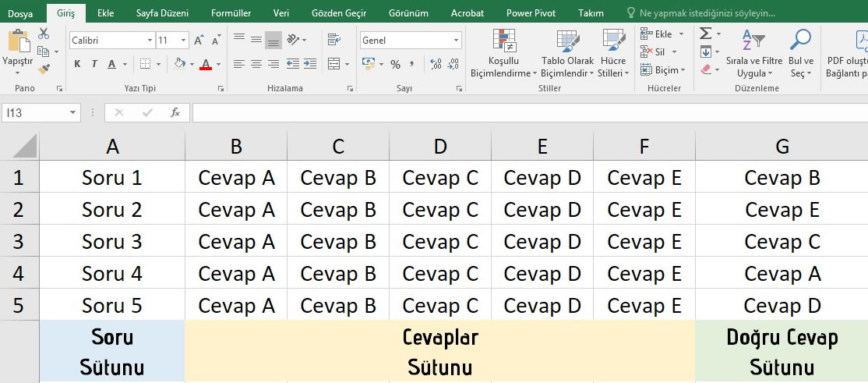Screen dimensions: 868x383
Task: Toggle italic (T) formatting
Action: [94, 64]
